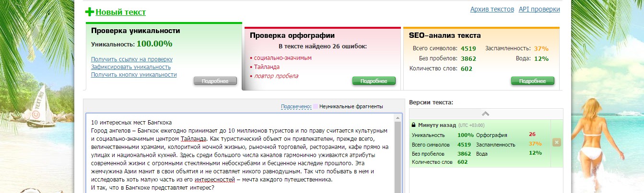Click 'Подсвечено:' dotted link
Screen dimensions: 644x193
[x=296, y=106]
